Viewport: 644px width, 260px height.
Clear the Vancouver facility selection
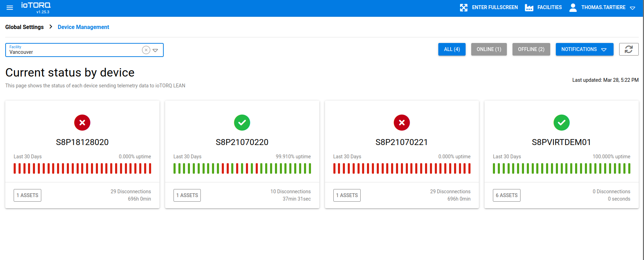[146, 50]
